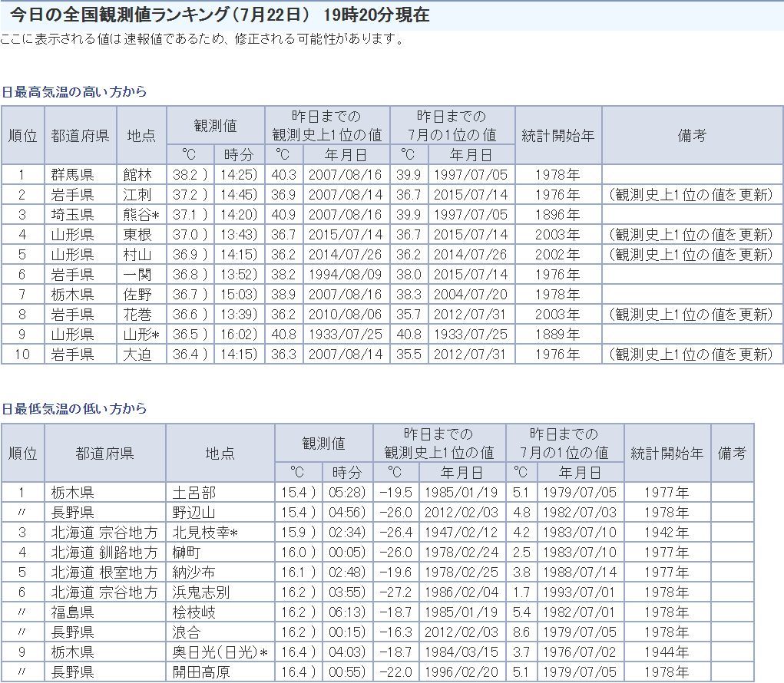Click the 日最高気温の高い方から section heading
784x683 pixels.
tap(74, 92)
